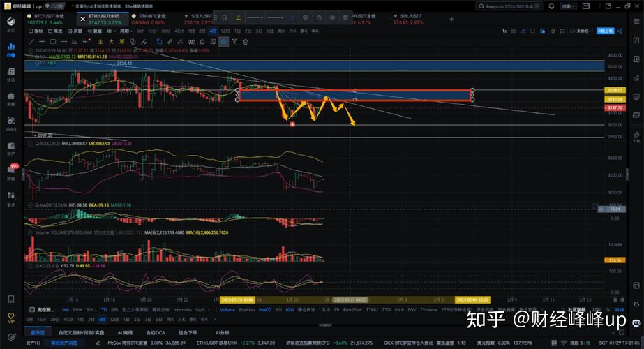
Task: Open the 未命名 template dropdown
Action: (581, 31)
